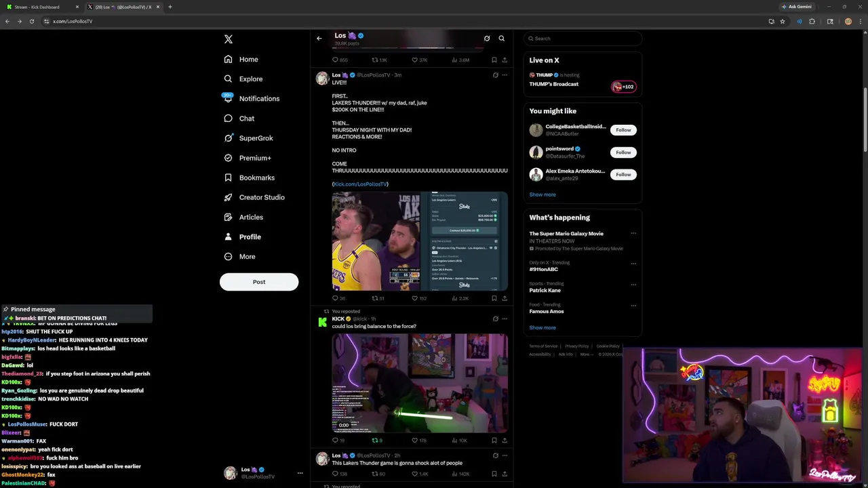Focus the X Search box
The image size is (868, 488).
pyautogui.click(x=583, y=39)
